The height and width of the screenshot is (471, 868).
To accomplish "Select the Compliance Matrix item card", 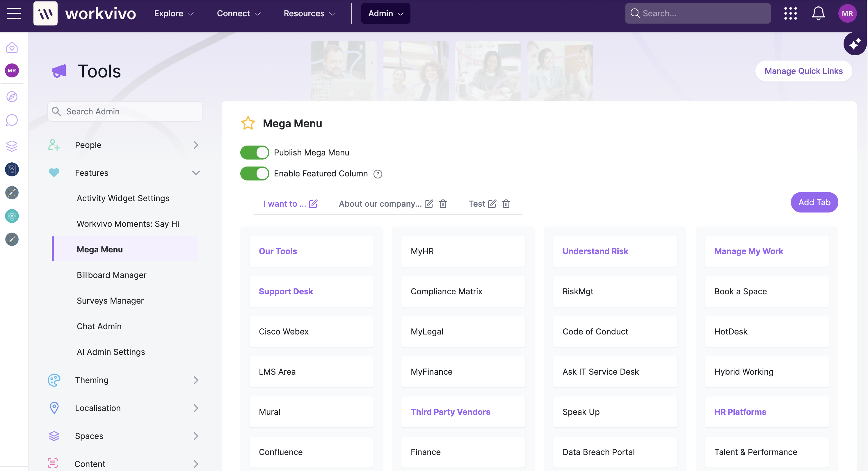I will [x=463, y=291].
